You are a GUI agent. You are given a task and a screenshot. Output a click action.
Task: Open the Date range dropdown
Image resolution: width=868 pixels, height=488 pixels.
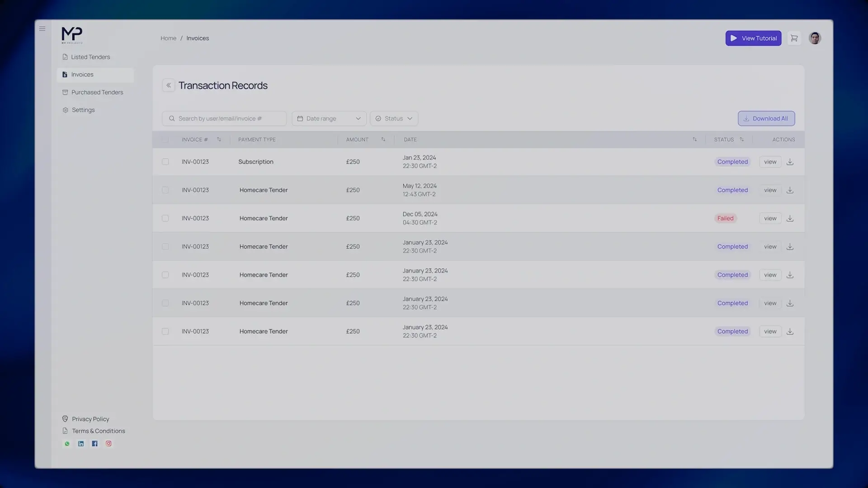[x=329, y=118]
